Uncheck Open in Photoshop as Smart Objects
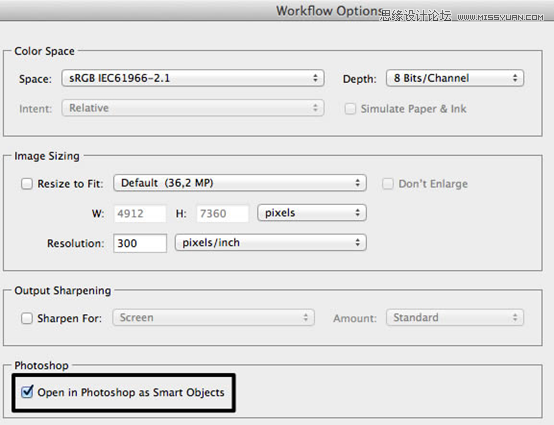The width and height of the screenshot is (554, 425). pos(27,392)
